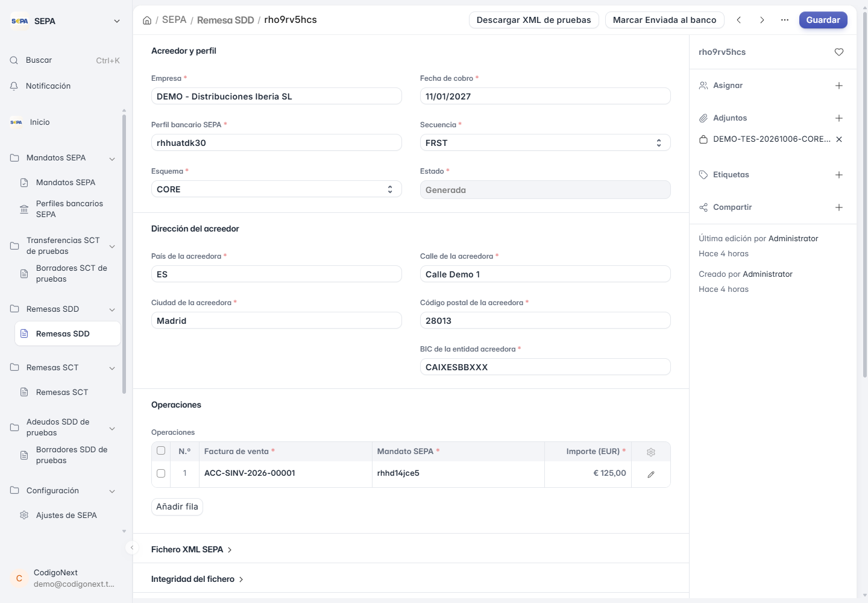This screenshot has height=603, width=868.
Task: Expand the Fichero XML SEPA section
Action: pyautogui.click(x=192, y=549)
